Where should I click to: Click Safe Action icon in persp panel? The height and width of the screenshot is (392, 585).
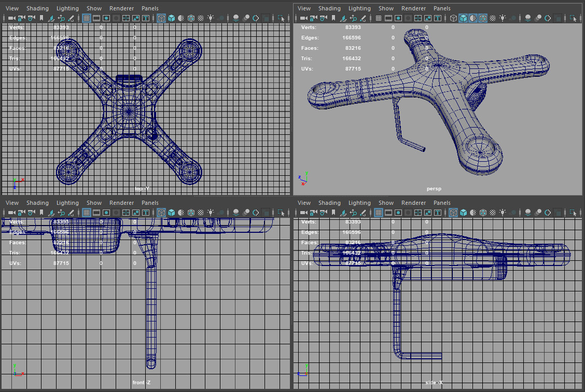tap(428, 18)
